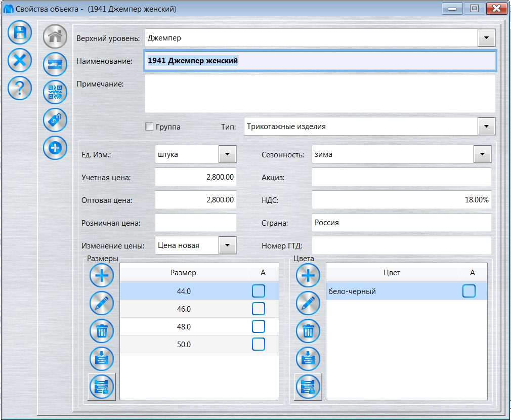Open the QR code icon section
Screen dimensions: 511x420
[55, 92]
